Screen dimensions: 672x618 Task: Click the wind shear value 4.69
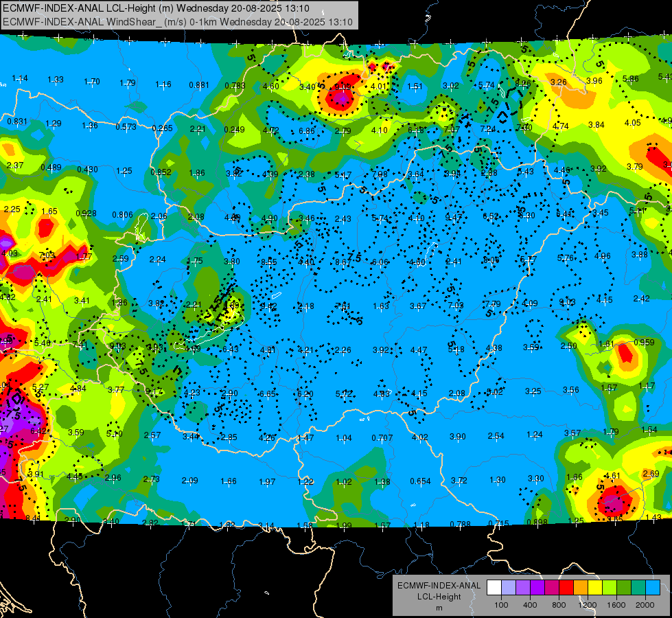(193, 349)
